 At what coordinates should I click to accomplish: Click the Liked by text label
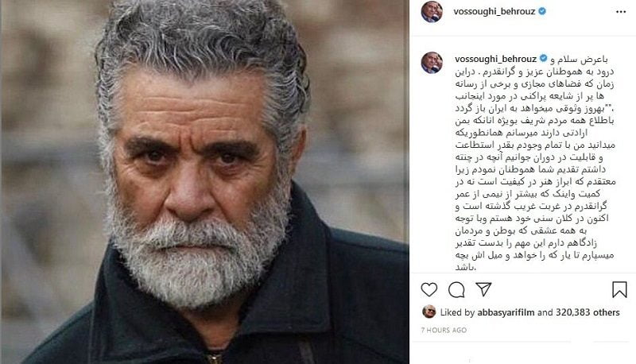[x=457, y=312]
